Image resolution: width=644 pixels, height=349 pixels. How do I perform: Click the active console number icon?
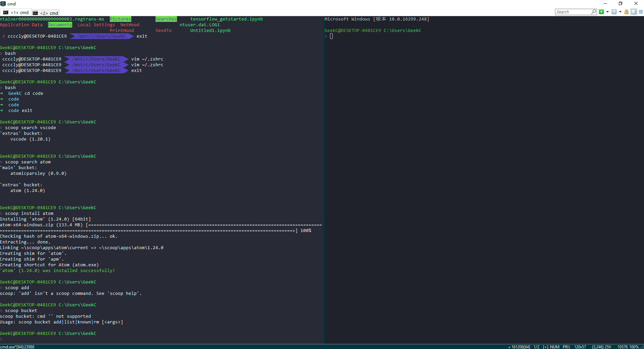click(614, 12)
